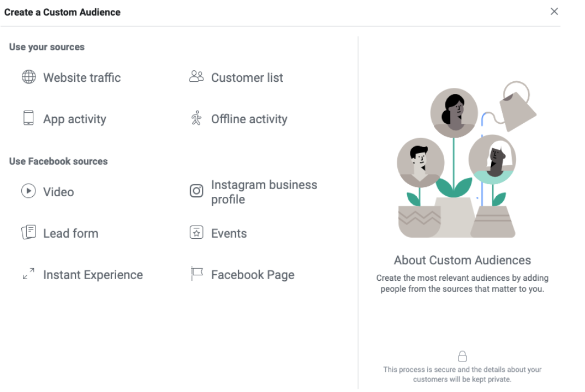Click the privacy lock icon
Screen dimensions: 585x392
click(x=462, y=355)
